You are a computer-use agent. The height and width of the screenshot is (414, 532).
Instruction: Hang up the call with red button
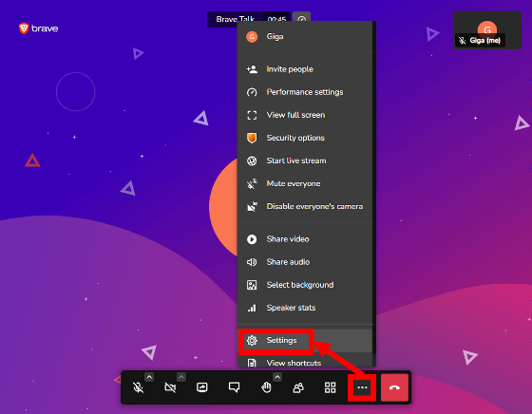tap(394, 387)
